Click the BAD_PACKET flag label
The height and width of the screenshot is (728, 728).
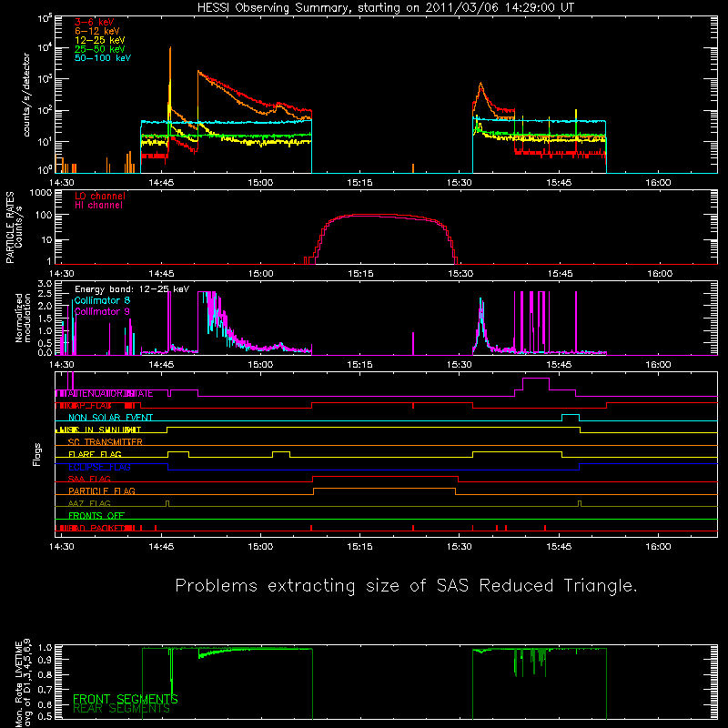96,529
